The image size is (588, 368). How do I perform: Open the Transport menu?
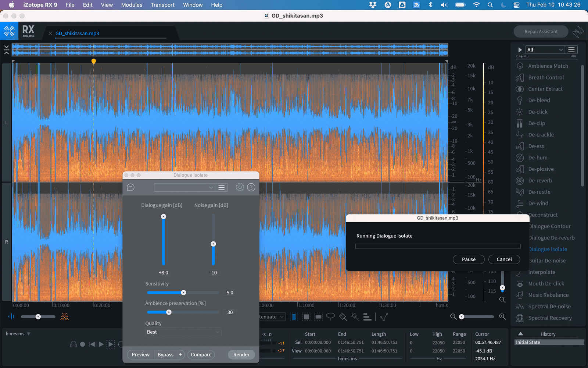162,5
